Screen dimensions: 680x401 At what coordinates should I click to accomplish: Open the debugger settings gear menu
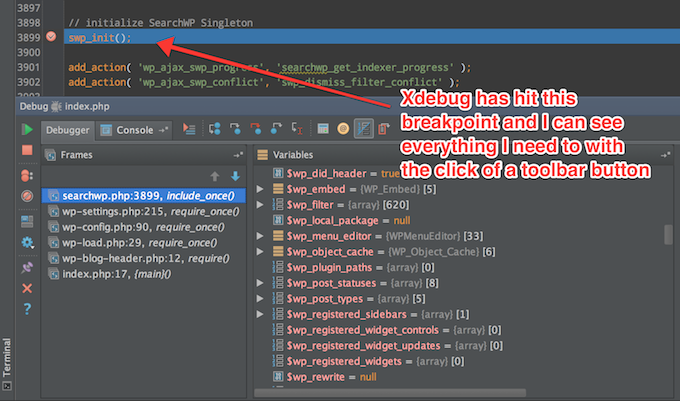27,242
